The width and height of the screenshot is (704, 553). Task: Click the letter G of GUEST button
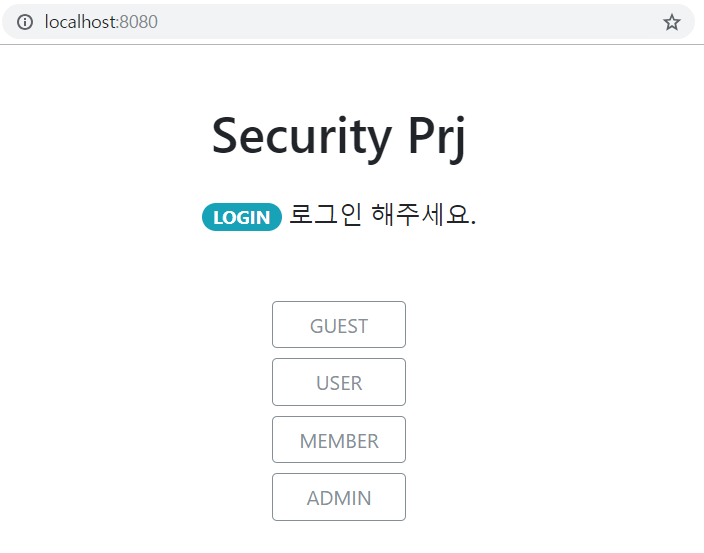316,326
